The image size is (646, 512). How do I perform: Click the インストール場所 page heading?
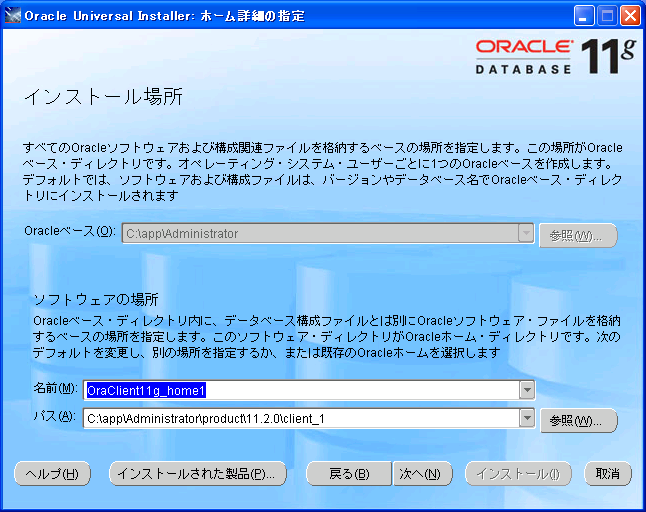pyautogui.click(x=102, y=98)
